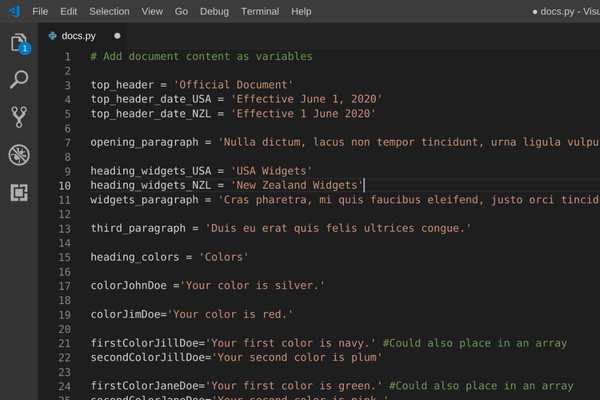Click the VS Code logo icon
600x400 pixels.
[15, 11]
